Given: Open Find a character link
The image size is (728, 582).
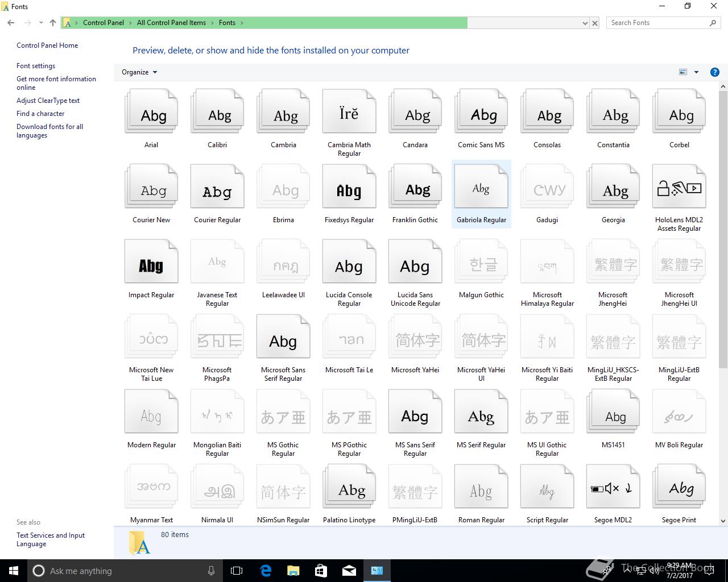Looking at the screenshot, I should (40, 114).
